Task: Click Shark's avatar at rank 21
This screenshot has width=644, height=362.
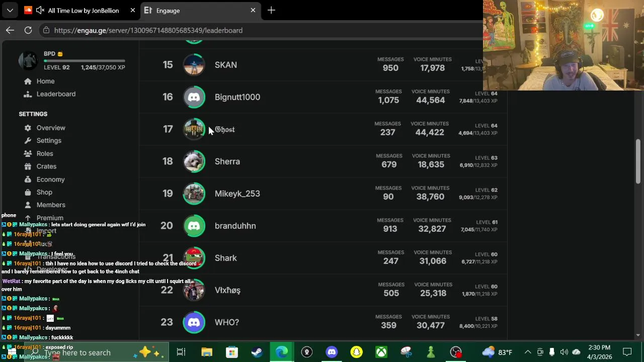Action: [x=194, y=258]
